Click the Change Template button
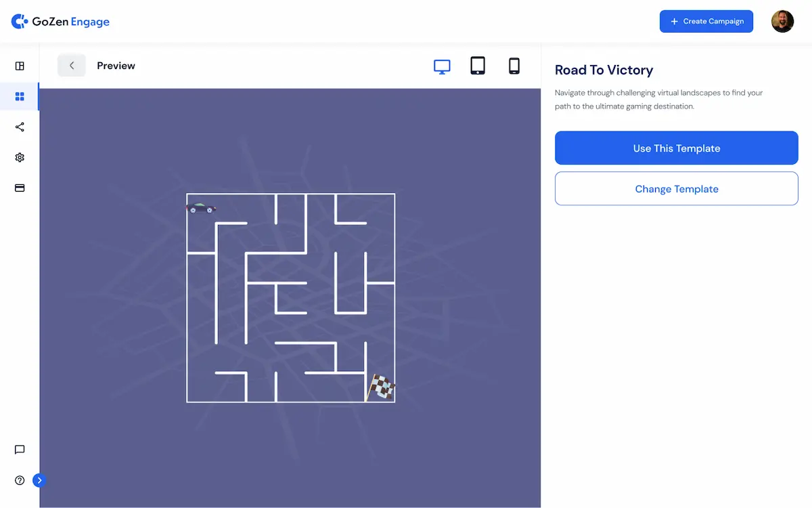Viewport: 812px width, 508px height. pos(676,189)
